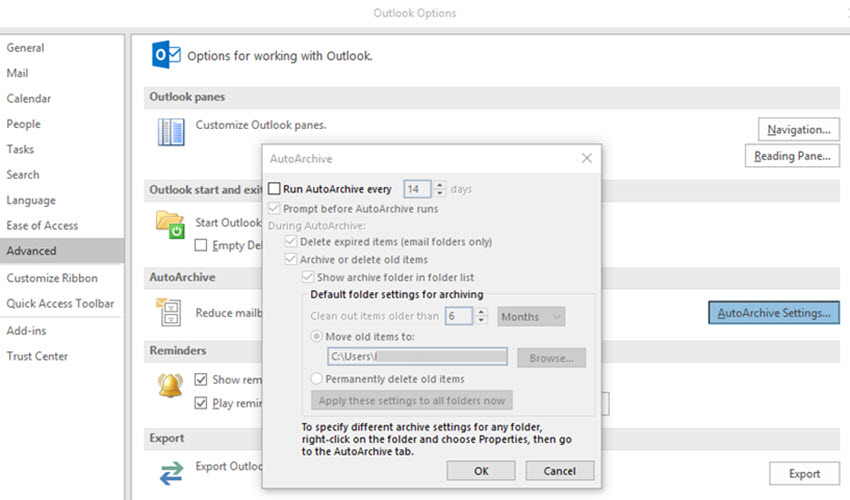This screenshot has width=850, height=500.
Task: Click the archive path field C:\Users\
Action: [417, 356]
